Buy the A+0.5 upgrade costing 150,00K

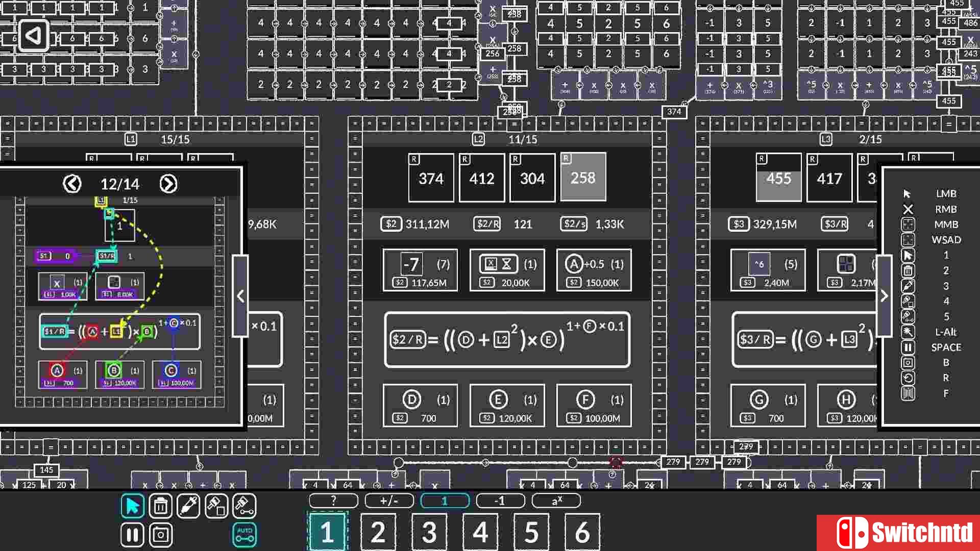click(594, 270)
